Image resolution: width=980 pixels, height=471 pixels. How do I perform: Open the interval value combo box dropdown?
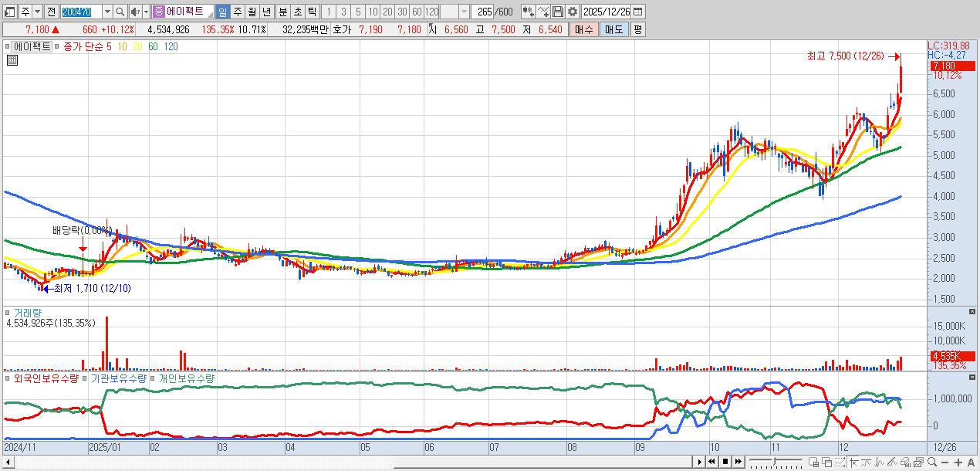coord(464,12)
